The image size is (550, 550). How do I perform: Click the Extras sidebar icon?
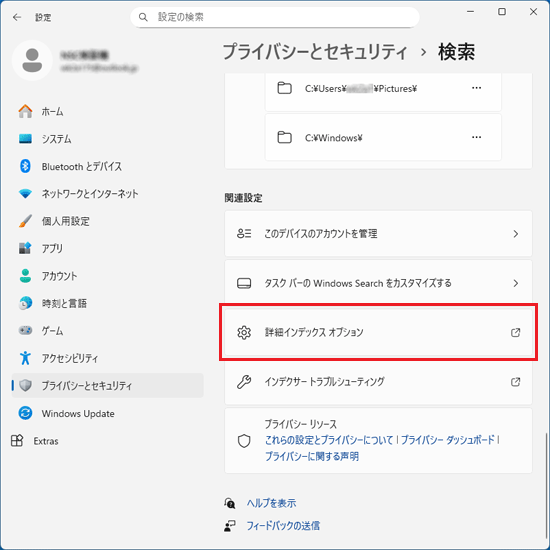pos(17,441)
